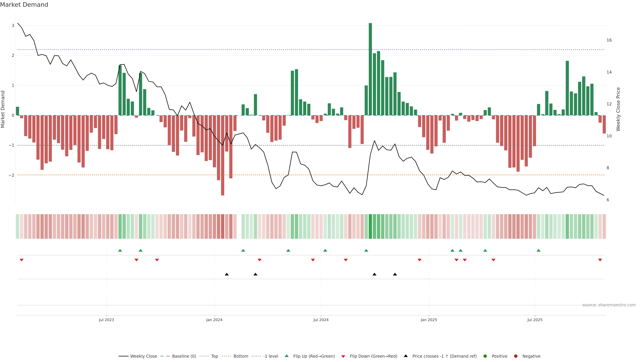Click the last red flip-down marker on right
This screenshot has height=362, width=644.
click(600, 260)
